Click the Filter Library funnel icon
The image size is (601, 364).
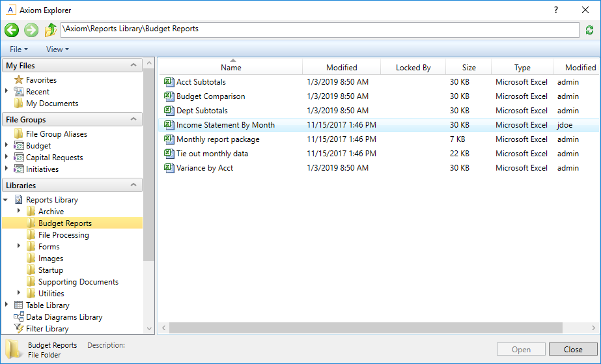click(19, 329)
